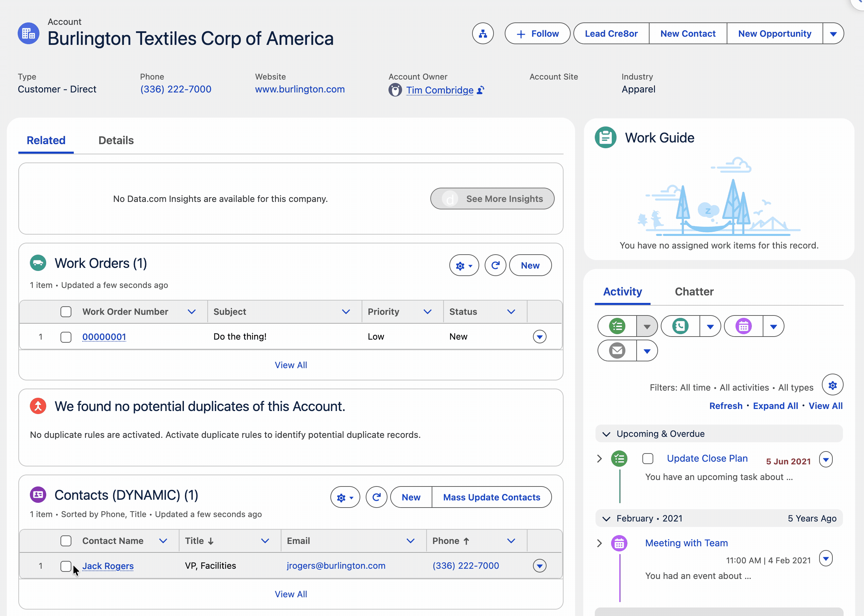Image resolution: width=864 pixels, height=616 pixels.
Task: Click the Log a Call activity icon
Action: pos(680,326)
